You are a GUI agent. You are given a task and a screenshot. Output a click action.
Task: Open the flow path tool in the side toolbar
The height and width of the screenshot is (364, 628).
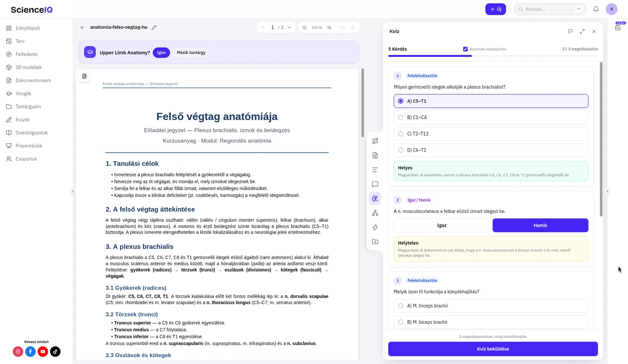pyautogui.click(x=375, y=141)
